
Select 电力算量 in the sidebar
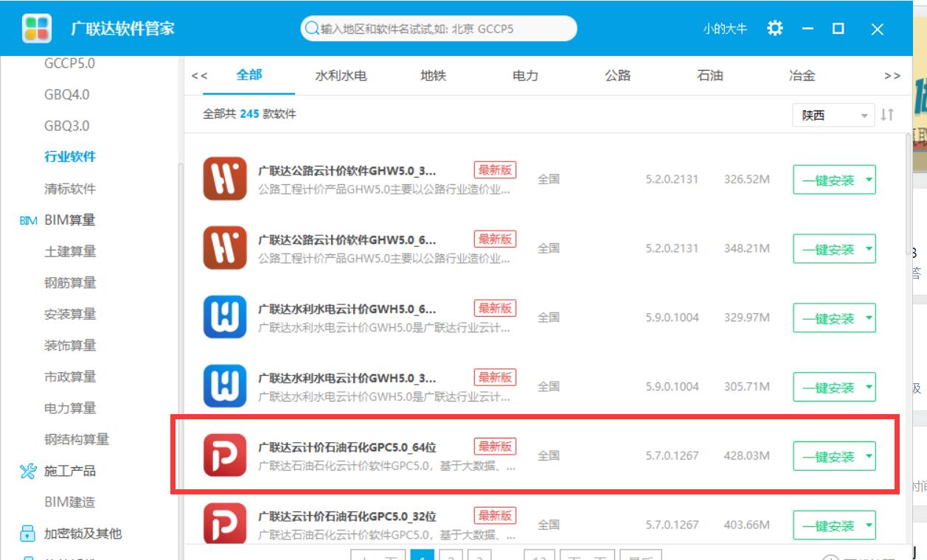tap(70, 408)
